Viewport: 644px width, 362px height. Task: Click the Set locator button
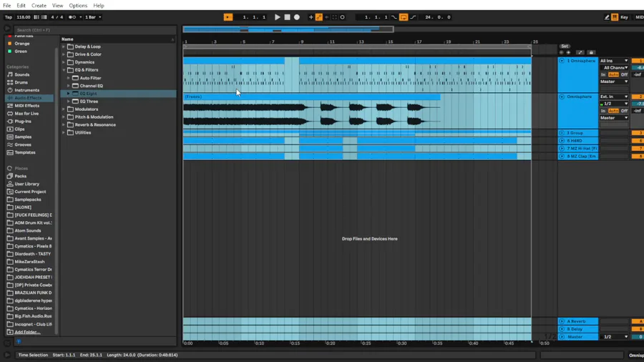565,47
